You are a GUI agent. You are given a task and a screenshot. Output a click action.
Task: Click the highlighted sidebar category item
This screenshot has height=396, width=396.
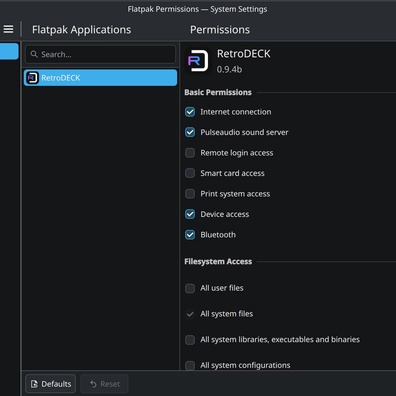pyautogui.click(x=9, y=51)
